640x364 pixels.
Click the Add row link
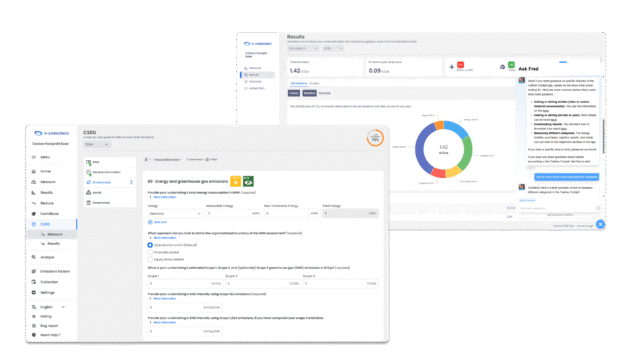click(160, 222)
